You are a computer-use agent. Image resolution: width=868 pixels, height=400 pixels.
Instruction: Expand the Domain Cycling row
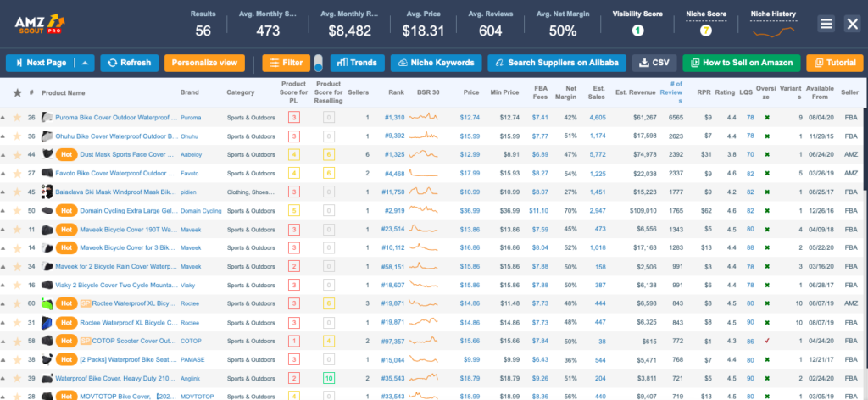coord(3,211)
